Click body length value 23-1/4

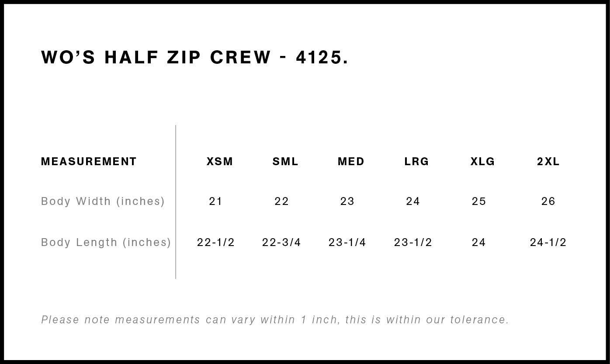(x=347, y=243)
